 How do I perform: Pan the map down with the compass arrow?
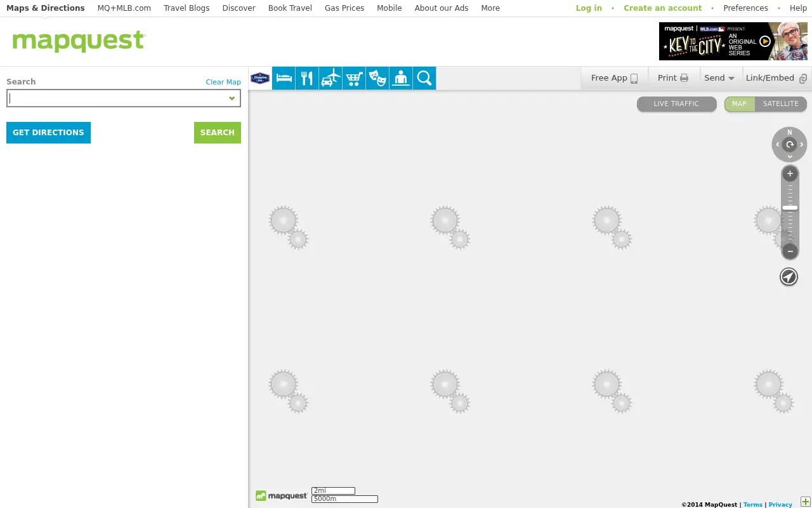point(790,156)
